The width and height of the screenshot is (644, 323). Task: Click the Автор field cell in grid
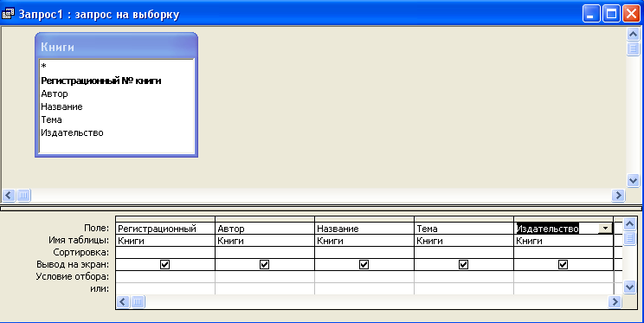click(x=265, y=229)
